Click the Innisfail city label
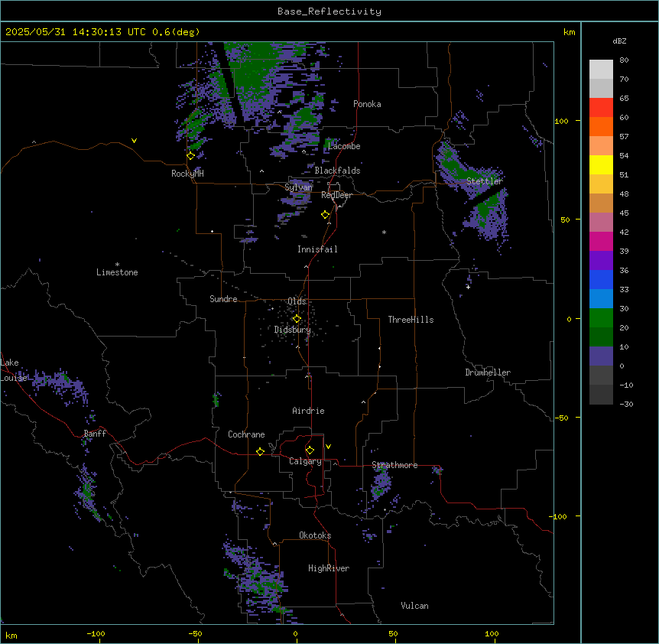This screenshot has height=644, width=659. pyautogui.click(x=317, y=249)
